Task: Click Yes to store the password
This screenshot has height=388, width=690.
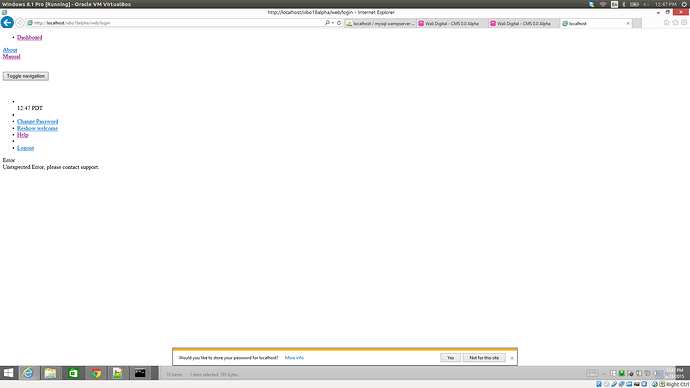Action: [x=450, y=358]
